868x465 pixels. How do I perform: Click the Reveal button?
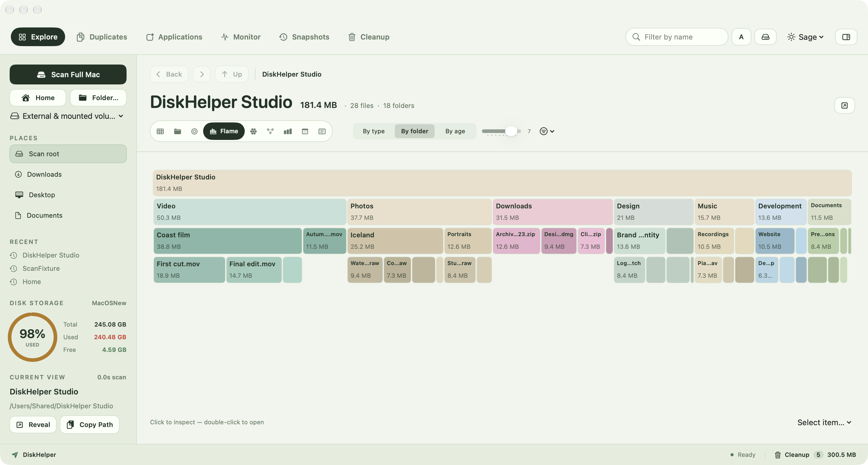pos(33,425)
